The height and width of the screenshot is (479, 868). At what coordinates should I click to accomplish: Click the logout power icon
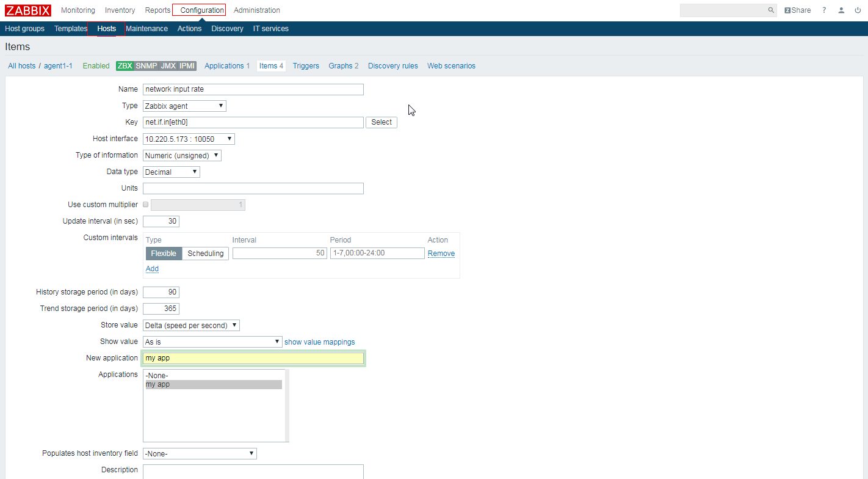tap(858, 10)
